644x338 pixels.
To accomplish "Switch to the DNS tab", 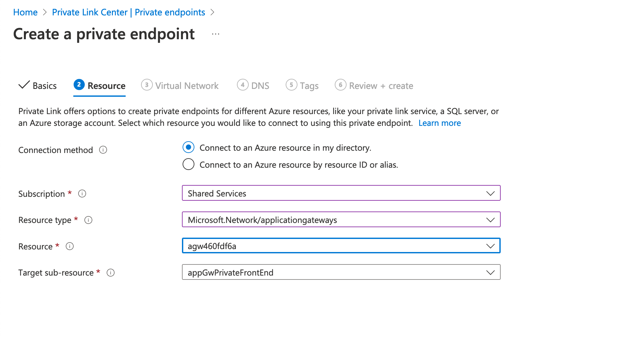I will (260, 86).
